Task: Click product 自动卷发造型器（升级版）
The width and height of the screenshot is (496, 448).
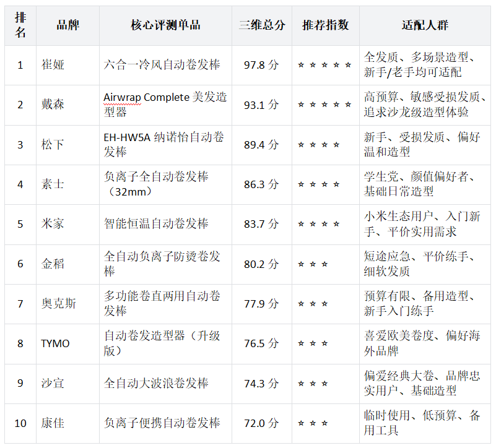Action: [165, 344]
